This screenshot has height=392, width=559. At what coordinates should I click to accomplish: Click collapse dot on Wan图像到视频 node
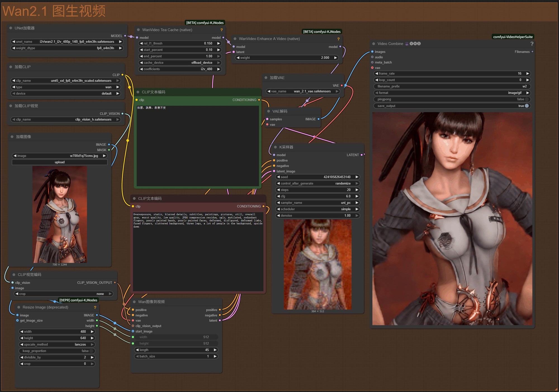pos(134,302)
